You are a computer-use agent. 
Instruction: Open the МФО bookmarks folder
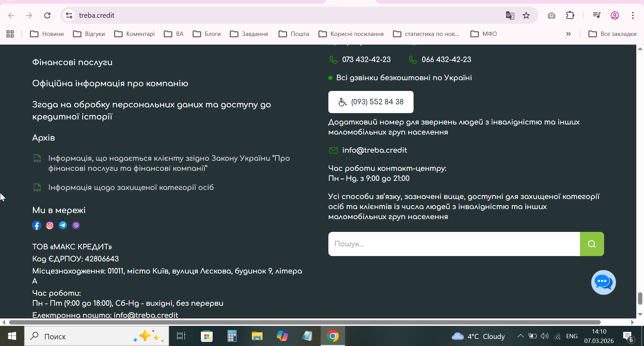[x=484, y=34]
